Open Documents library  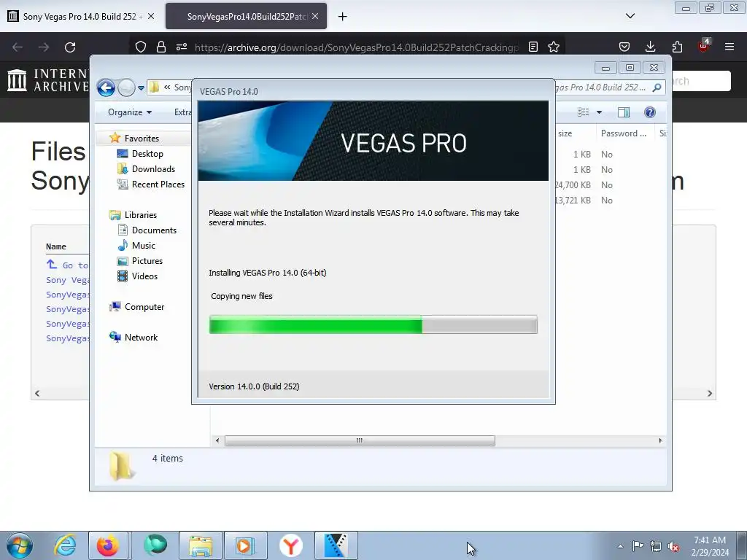154,230
